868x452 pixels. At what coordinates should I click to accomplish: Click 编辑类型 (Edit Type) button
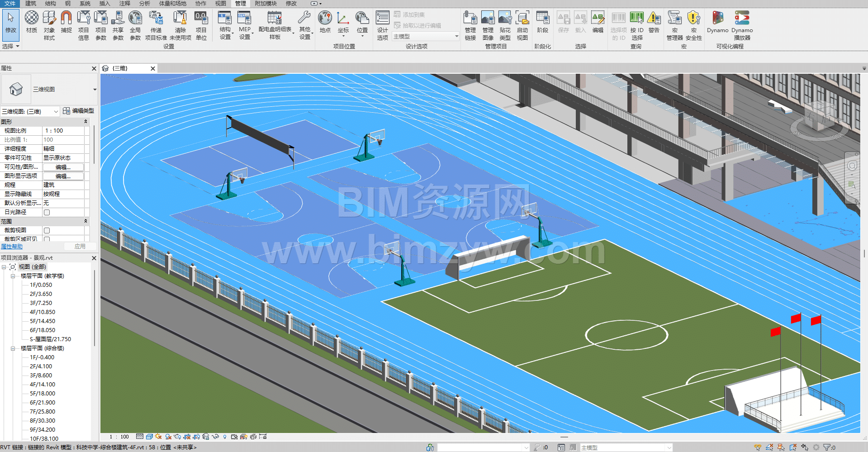point(79,111)
